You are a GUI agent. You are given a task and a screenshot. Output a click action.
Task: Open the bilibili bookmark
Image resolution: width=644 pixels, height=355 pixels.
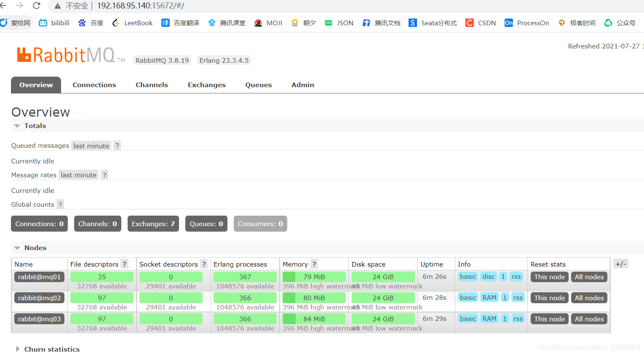[x=54, y=23]
